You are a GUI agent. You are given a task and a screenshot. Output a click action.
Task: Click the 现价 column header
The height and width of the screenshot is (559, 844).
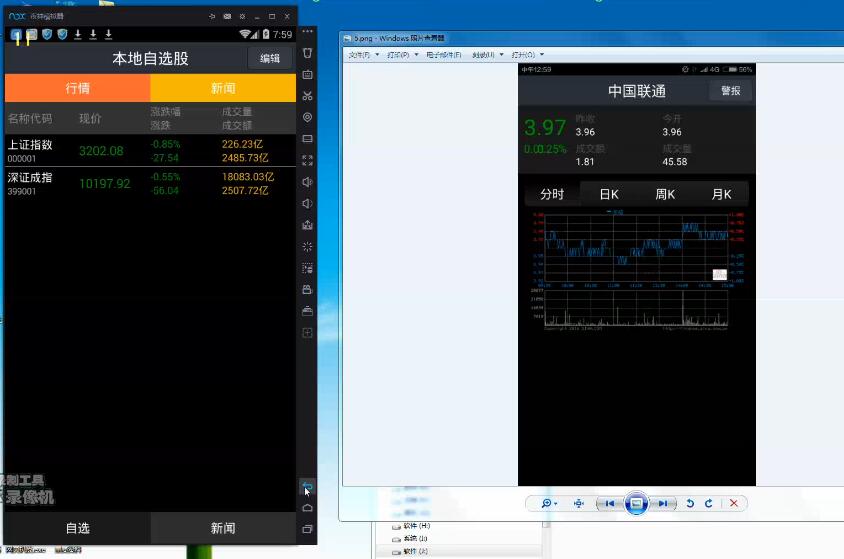[x=90, y=118]
